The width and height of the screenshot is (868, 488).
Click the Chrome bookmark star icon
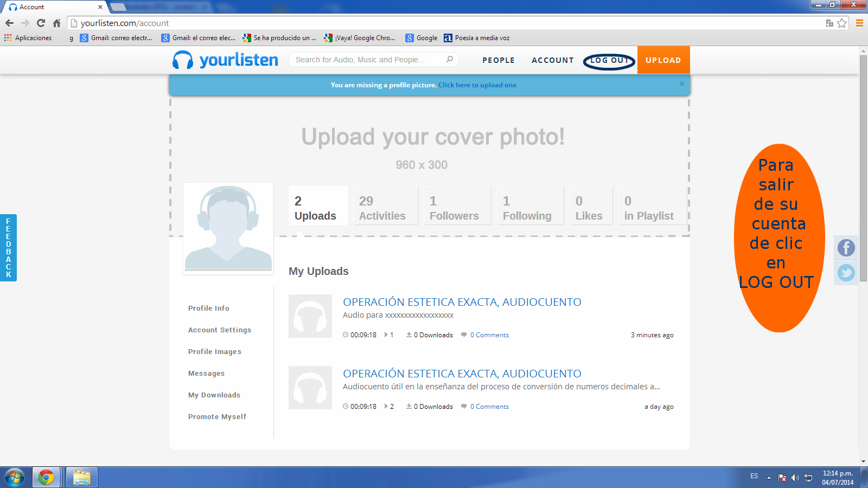(x=841, y=23)
